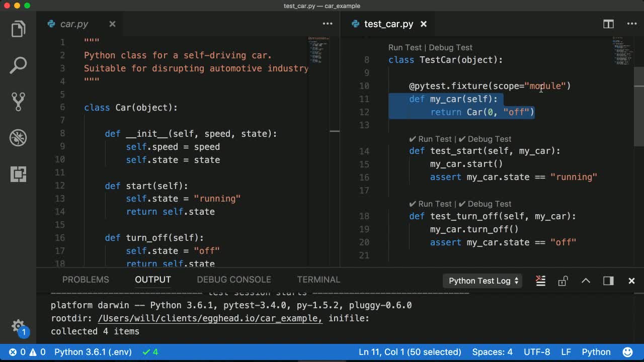The image size is (644, 362).
Task: Split the test_car.py editor
Action: click(608, 24)
